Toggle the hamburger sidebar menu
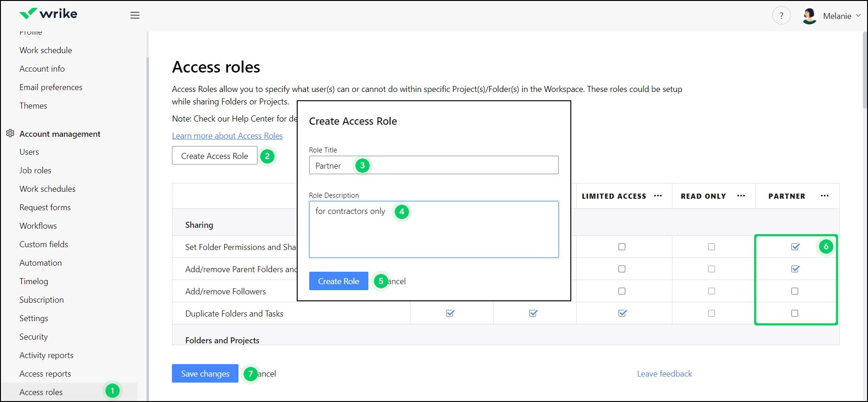 pos(134,15)
